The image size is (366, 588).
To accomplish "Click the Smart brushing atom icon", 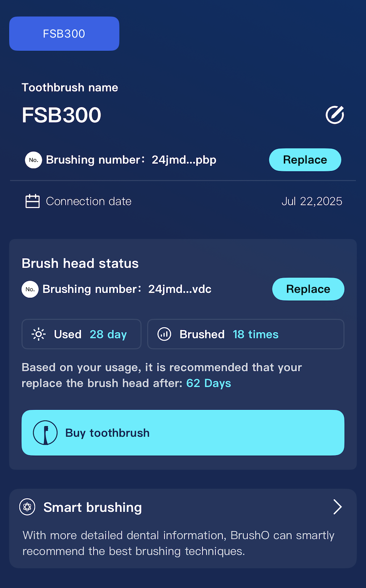I will [x=27, y=507].
